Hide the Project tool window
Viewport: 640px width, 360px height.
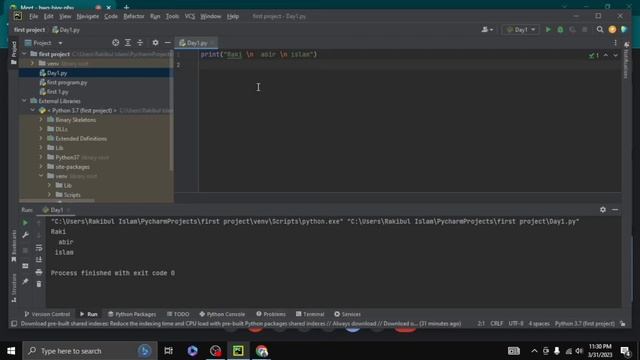click(x=167, y=42)
